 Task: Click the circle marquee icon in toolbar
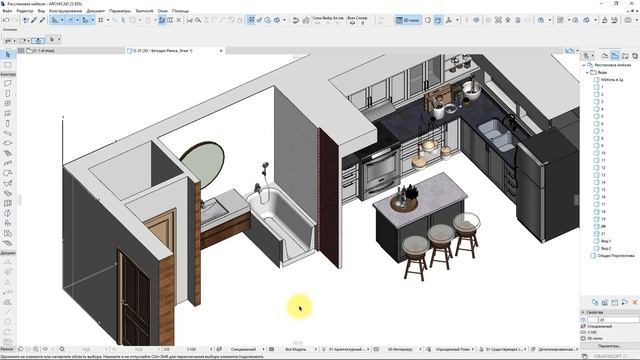coord(428,20)
